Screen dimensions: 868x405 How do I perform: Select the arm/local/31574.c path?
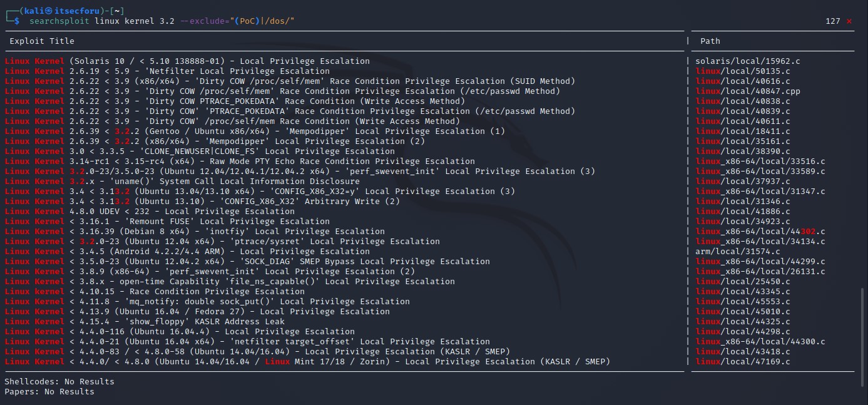point(737,252)
